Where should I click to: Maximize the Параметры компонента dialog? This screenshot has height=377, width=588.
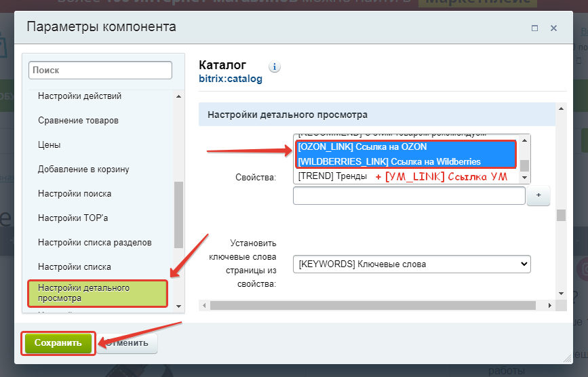(x=534, y=28)
